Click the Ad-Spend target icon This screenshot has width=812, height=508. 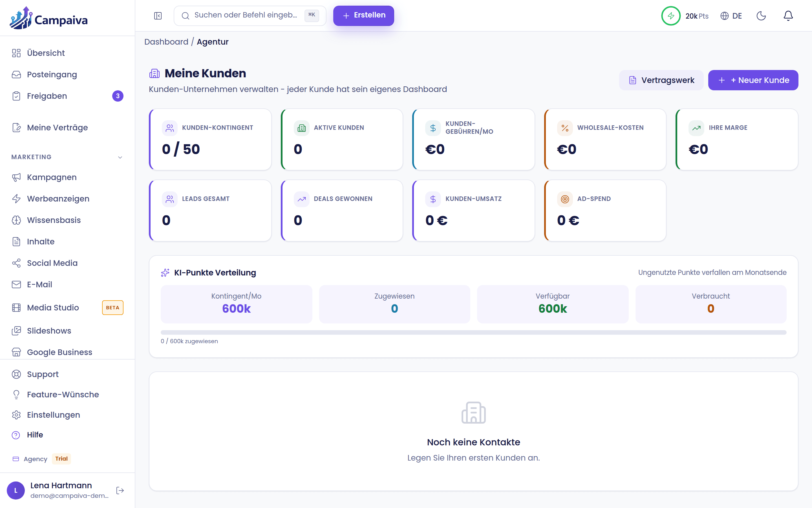(565, 199)
